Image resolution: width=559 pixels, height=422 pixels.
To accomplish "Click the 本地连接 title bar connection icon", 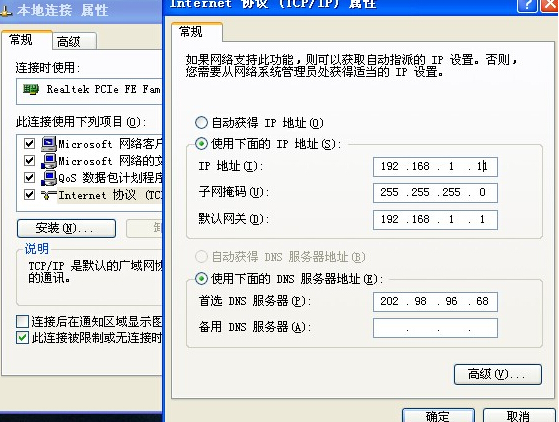I will point(6,11).
